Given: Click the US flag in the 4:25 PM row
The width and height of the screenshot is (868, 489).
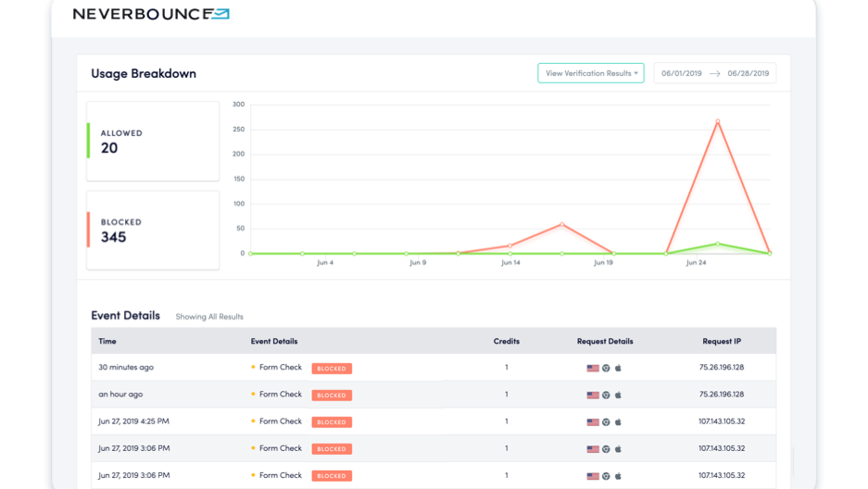Looking at the screenshot, I should coord(593,422).
